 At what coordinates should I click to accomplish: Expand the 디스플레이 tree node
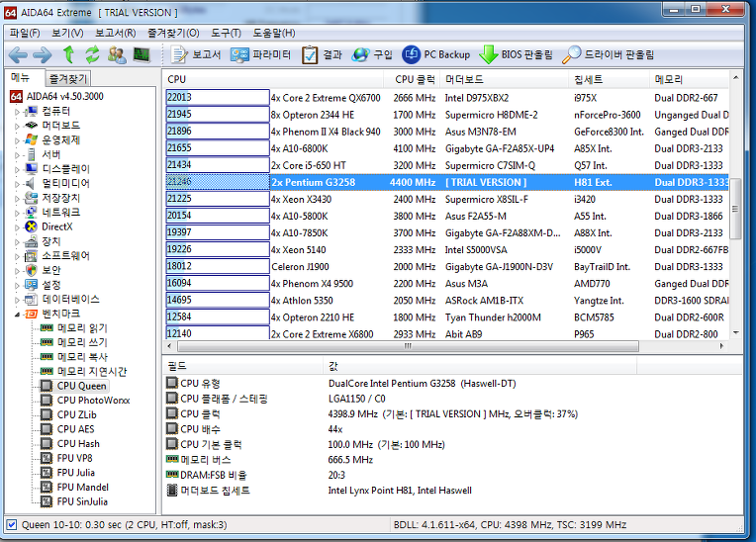[17, 169]
